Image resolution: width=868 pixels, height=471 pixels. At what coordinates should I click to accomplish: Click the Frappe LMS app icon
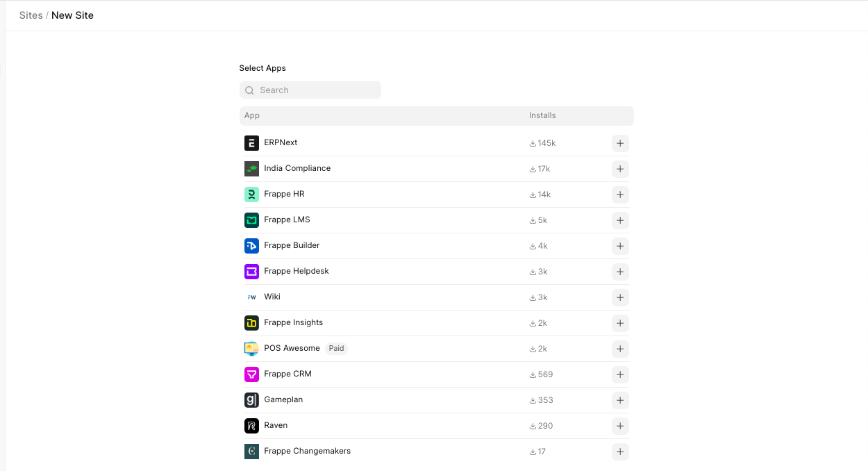point(251,220)
